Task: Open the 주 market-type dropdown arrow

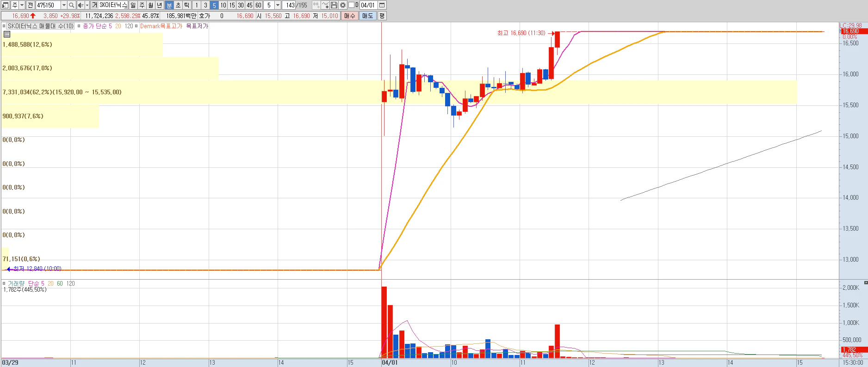Action: (x=22, y=5)
